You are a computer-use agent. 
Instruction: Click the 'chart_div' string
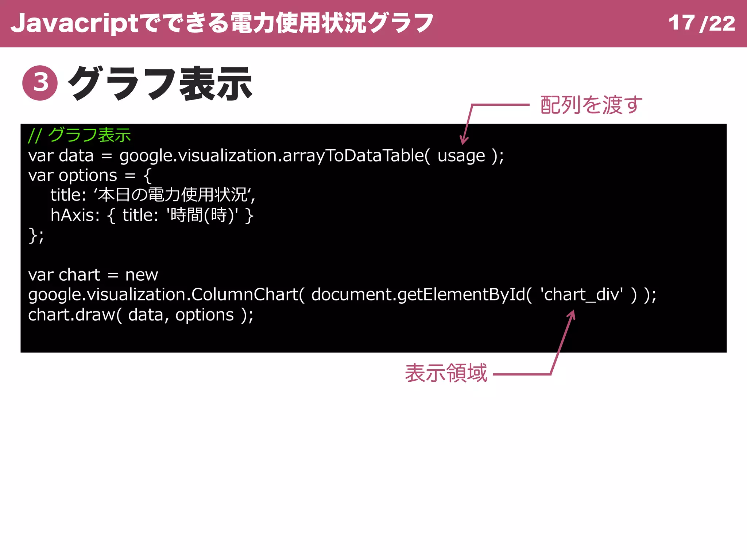point(581,295)
